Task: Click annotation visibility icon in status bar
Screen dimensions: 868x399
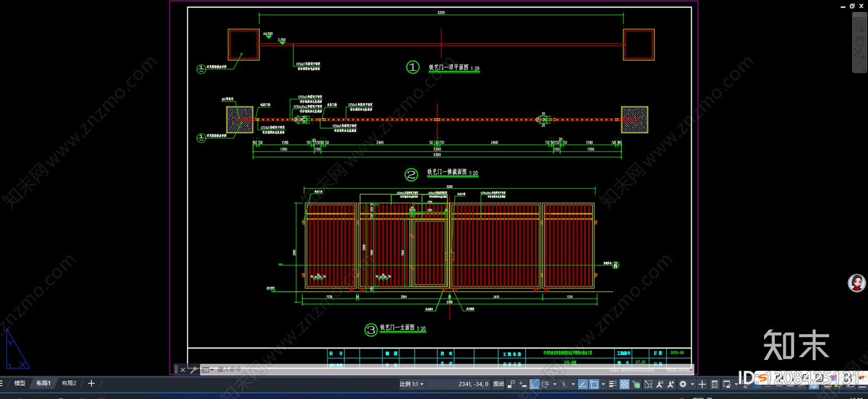Action: pos(660,384)
